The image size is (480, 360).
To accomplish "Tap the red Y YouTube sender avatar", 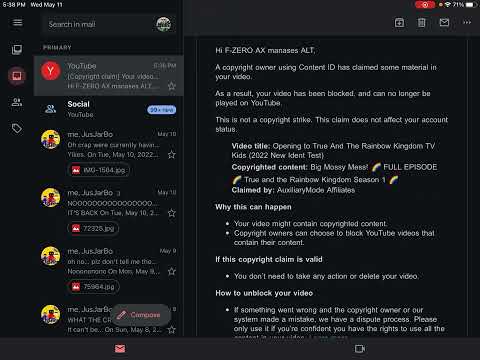I will click(x=51, y=71).
